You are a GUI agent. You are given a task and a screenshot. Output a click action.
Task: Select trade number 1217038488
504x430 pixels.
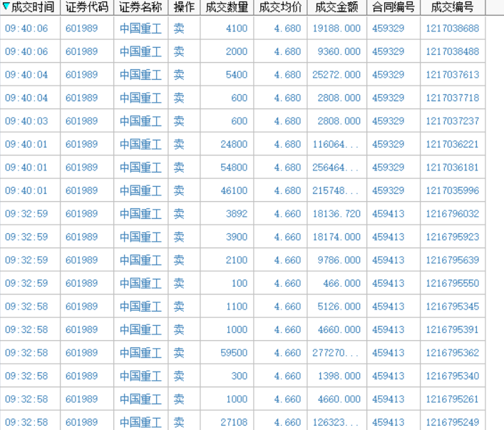click(x=453, y=51)
